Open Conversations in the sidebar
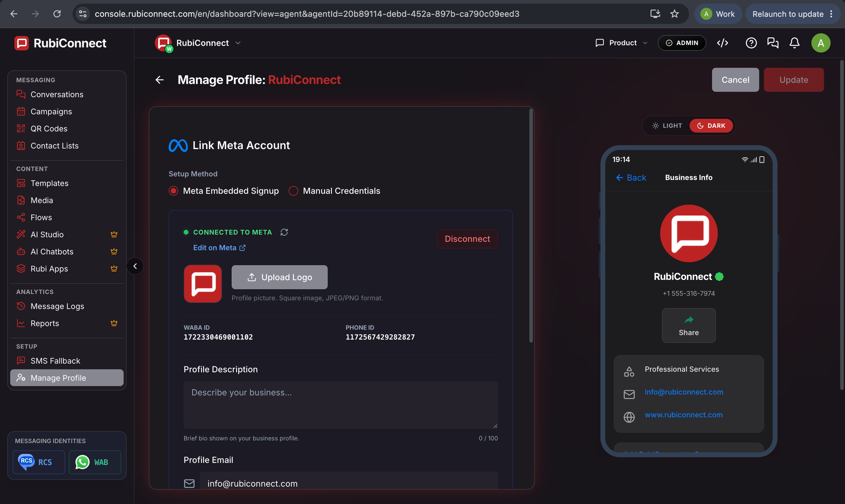This screenshot has height=504, width=845. (x=67, y=94)
